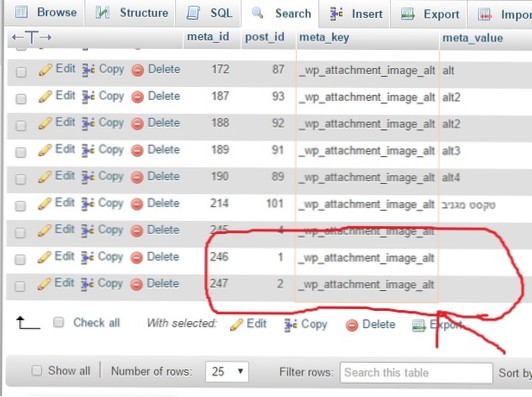Click red delete icon for row 247

[x=136, y=285]
